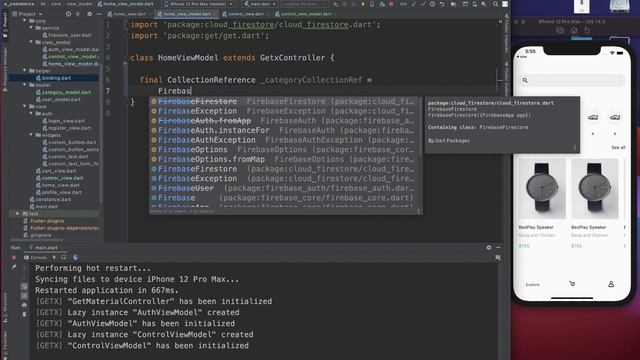Image resolution: width=640 pixels, height=360 pixels.
Task: Take a screenshot in simulator toolbar
Action: (x=560, y=30)
